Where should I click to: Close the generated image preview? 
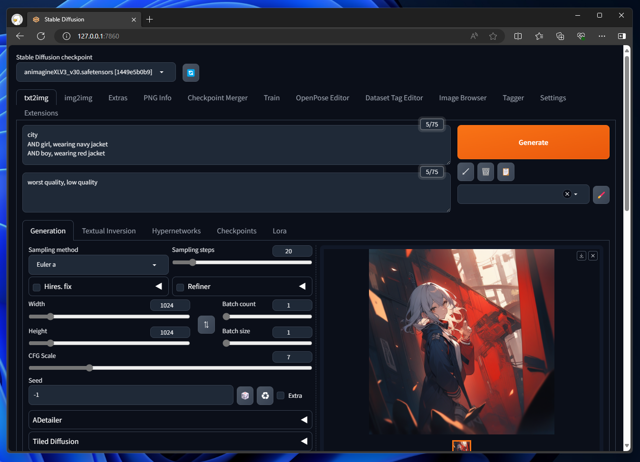pos(593,256)
